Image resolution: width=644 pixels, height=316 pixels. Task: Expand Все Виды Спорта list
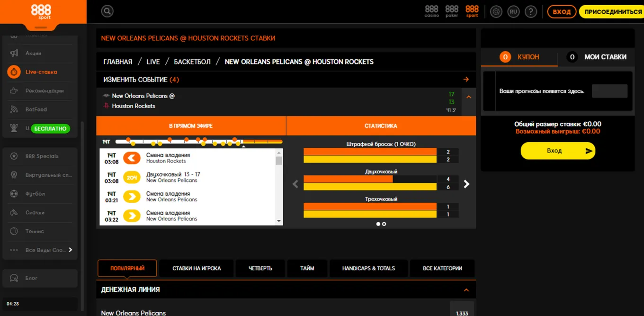click(71, 250)
